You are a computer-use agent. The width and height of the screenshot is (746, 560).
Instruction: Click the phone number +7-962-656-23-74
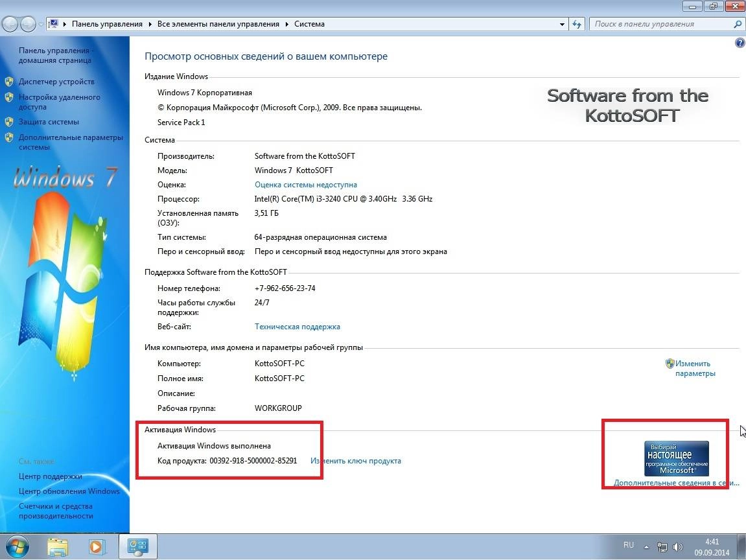coord(285,288)
